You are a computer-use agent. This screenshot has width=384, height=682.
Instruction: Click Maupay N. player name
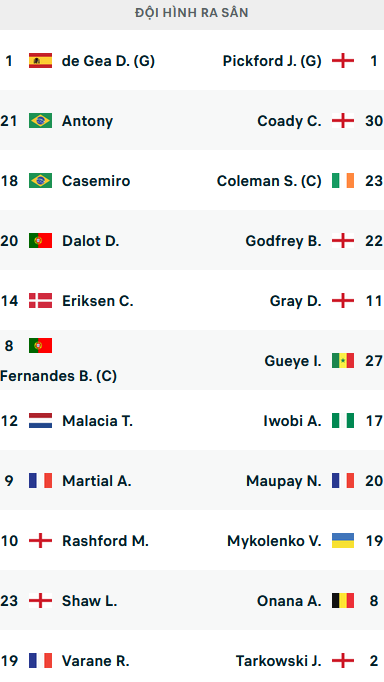[x=284, y=481]
